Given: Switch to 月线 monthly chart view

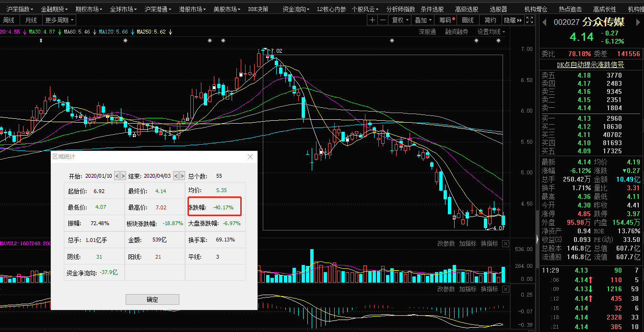Looking at the screenshot, I should click(x=30, y=20).
